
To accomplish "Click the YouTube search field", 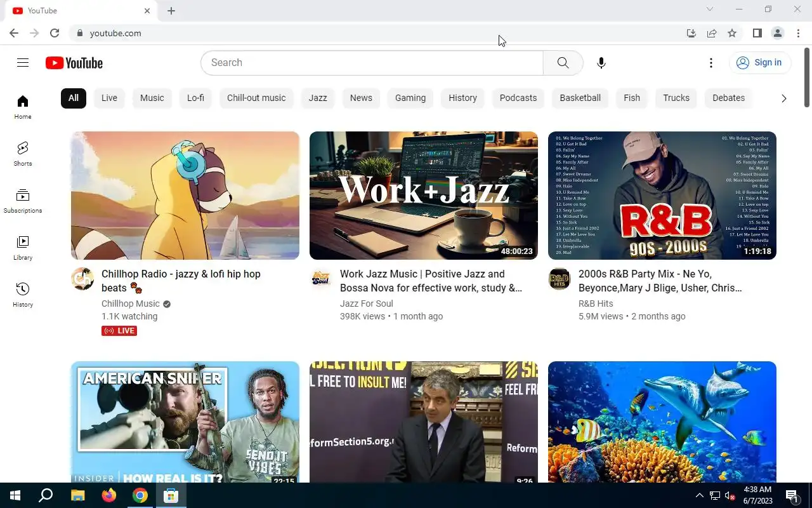I will (x=372, y=63).
